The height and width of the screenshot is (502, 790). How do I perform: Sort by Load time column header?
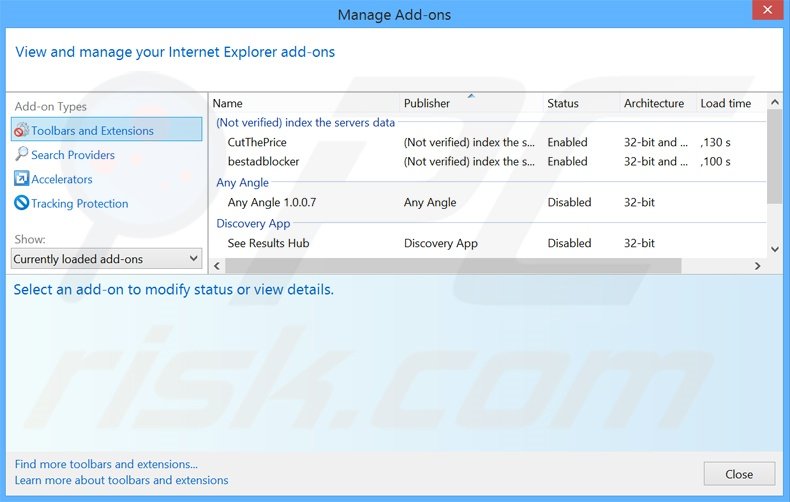pos(731,103)
